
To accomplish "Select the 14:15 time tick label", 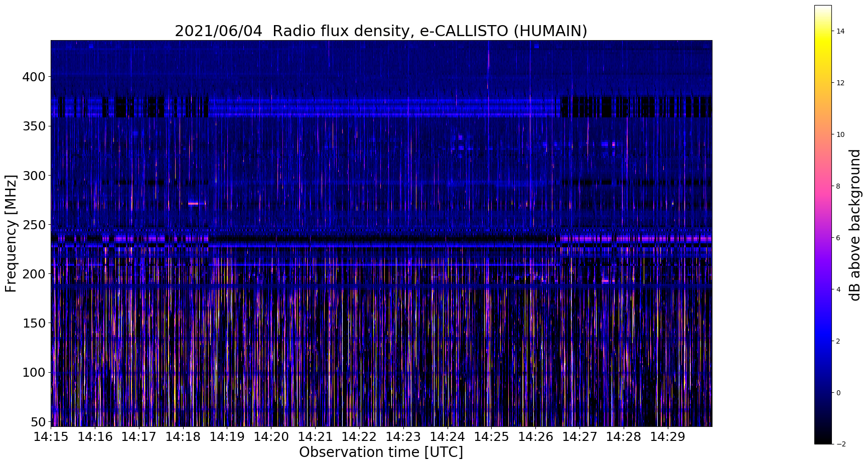I will 51,436.
